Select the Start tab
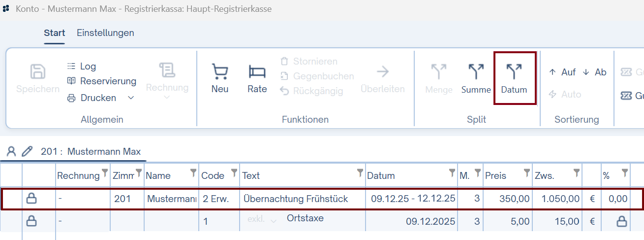644x240 pixels. 54,33
